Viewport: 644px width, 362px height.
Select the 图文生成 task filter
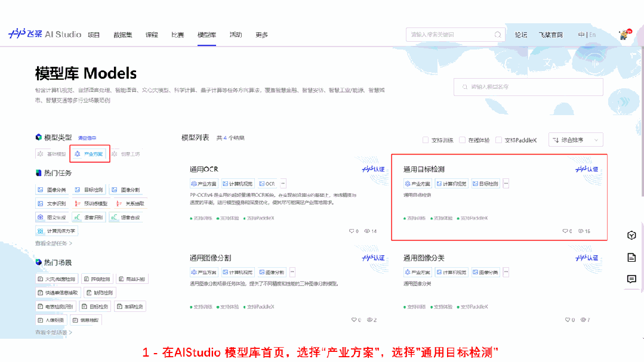53,216
